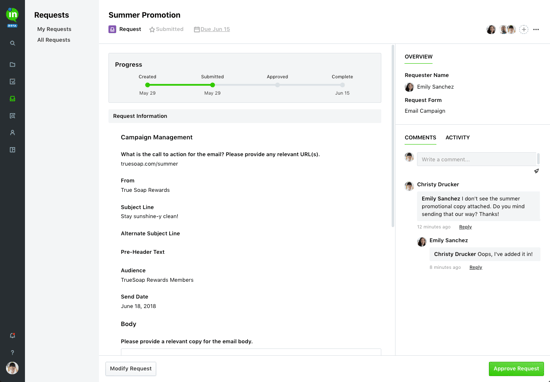Click Christy Drucker's comment avatar
This screenshot has width=550, height=382.
click(x=409, y=186)
